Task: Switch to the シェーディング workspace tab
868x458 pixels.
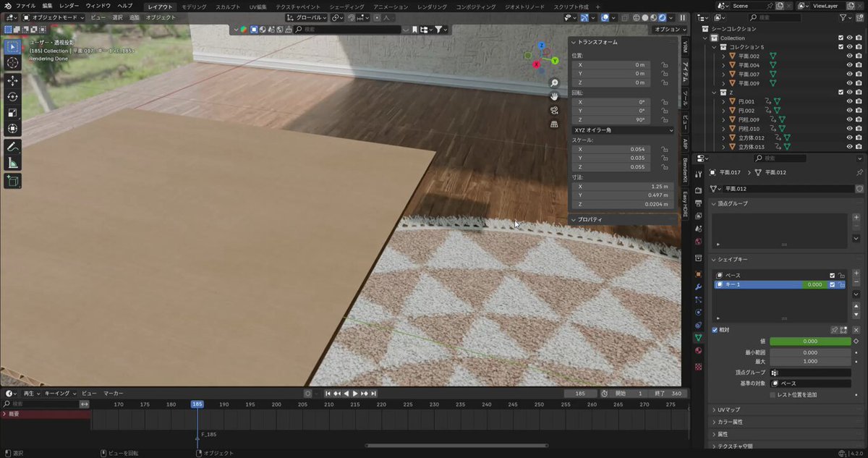Action: coord(346,7)
